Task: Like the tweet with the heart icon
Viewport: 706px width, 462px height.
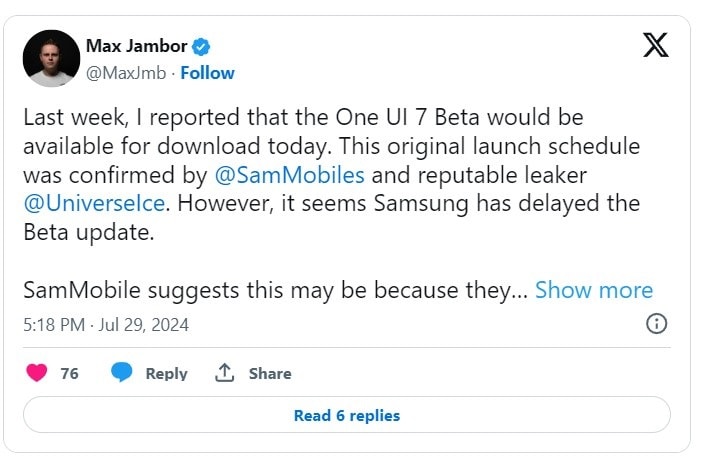Action: coord(37,373)
